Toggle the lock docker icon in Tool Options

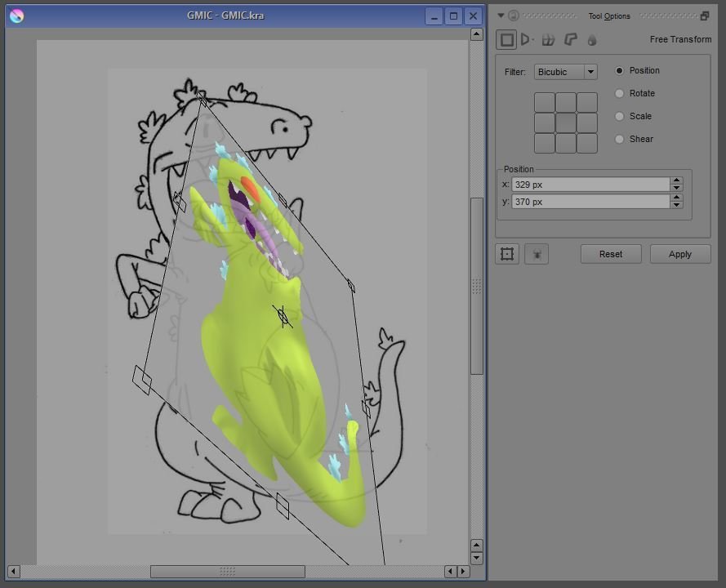click(514, 16)
